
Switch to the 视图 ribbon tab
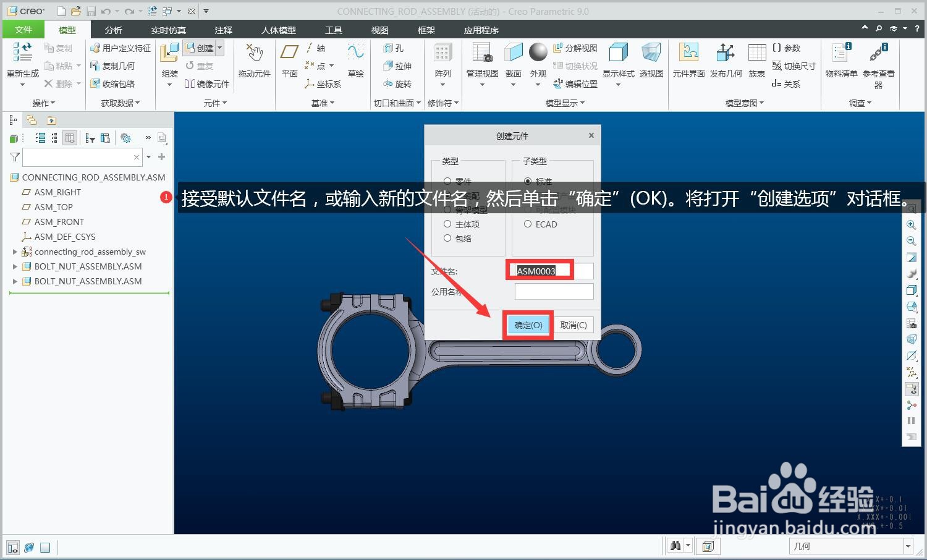point(379,30)
